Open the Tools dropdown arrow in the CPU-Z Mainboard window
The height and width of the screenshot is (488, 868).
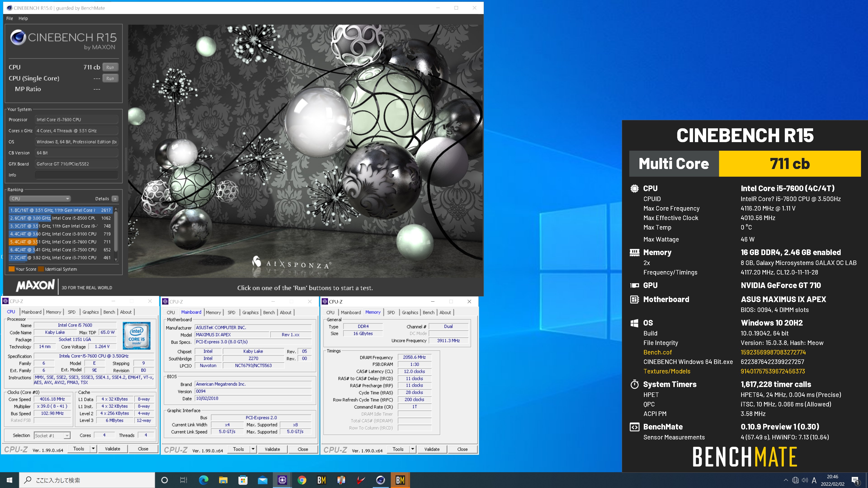[253, 449]
